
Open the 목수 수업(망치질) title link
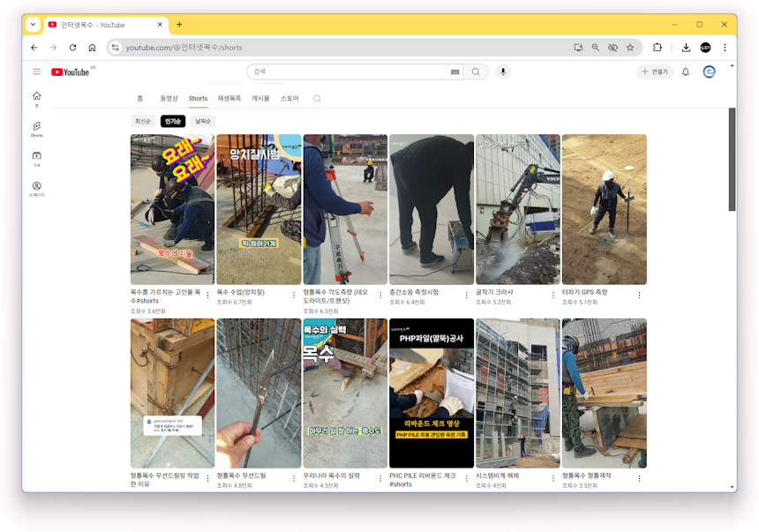(241, 292)
